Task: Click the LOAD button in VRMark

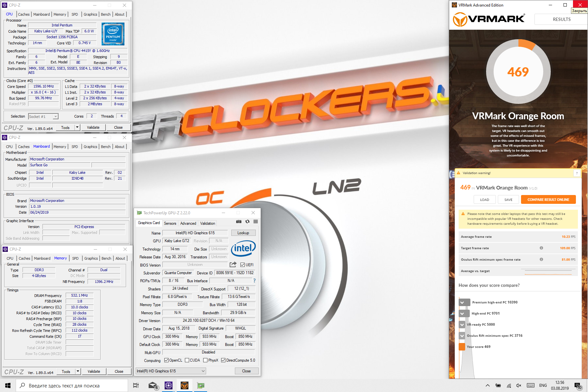Action: point(485,200)
